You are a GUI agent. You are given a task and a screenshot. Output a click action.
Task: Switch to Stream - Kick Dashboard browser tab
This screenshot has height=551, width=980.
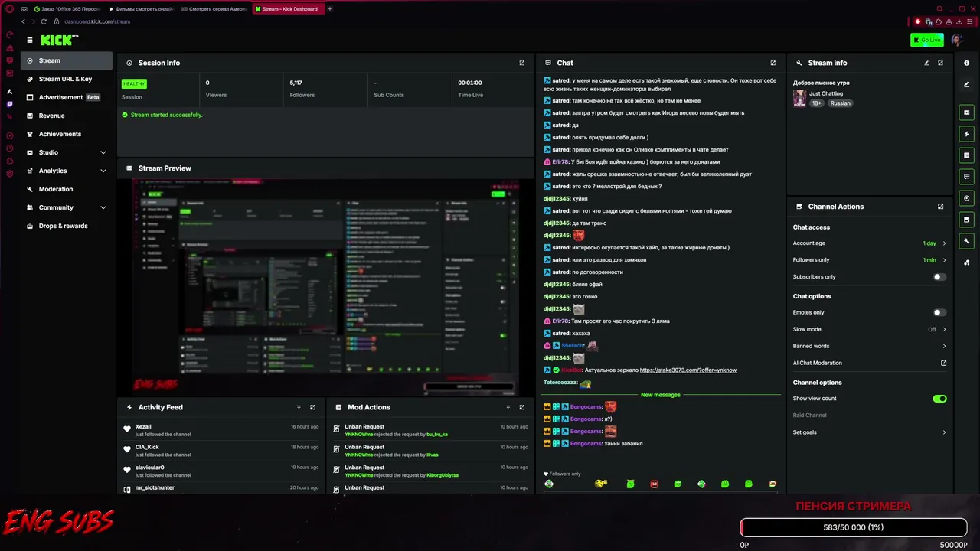pos(289,9)
